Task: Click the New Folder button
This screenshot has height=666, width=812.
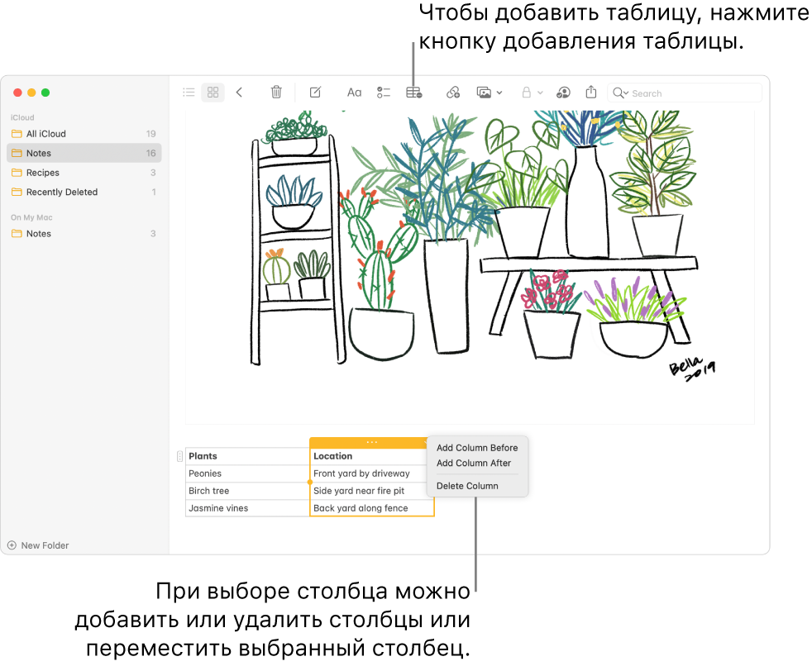Action: click(38, 545)
